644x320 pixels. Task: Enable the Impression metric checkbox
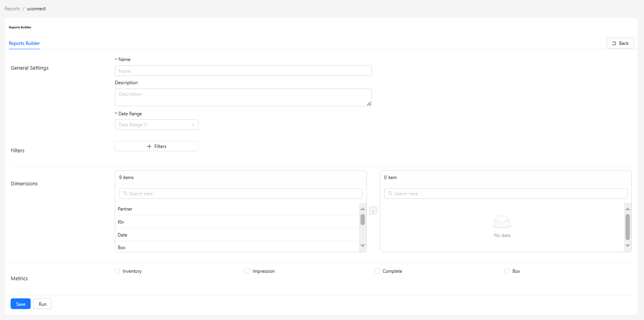coord(247,271)
